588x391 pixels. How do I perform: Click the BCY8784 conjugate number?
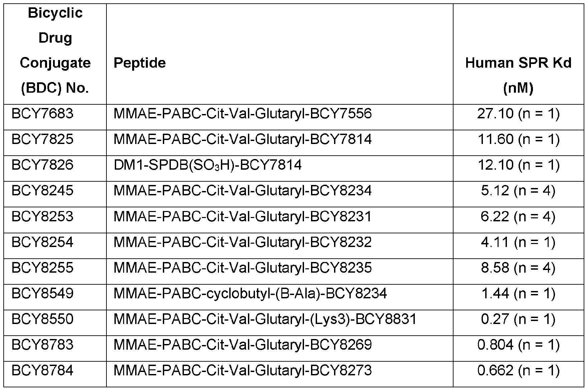pos(42,371)
